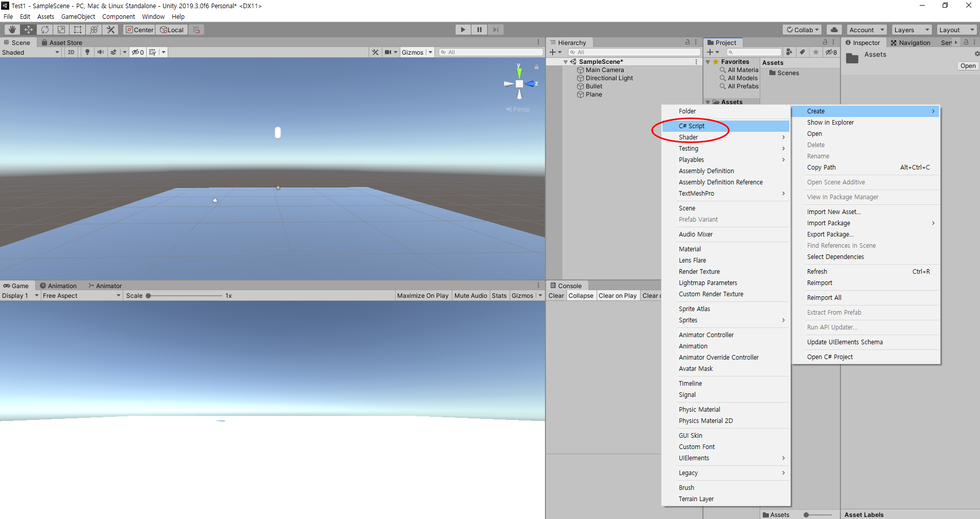Select the Rect tool
Viewport: 980px width, 519px height.
[78, 30]
